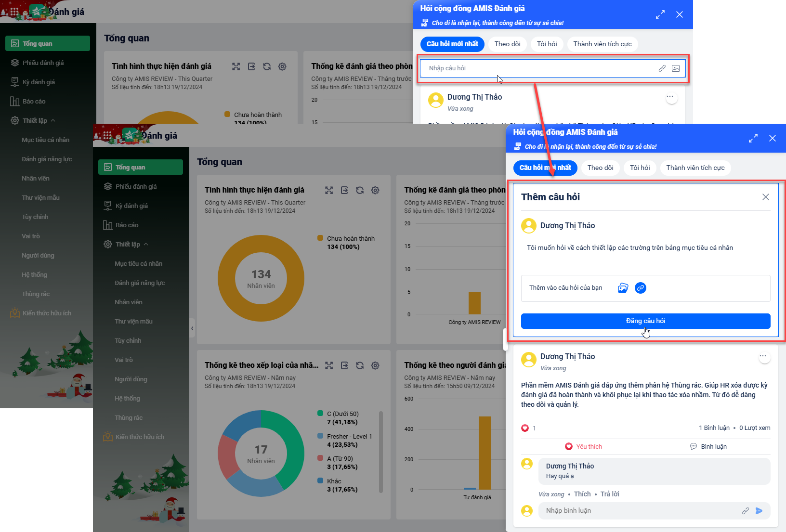Select Theo dõi tab in upper screenshot
786x532 pixels.
pyautogui.click(x=507, y=44)
